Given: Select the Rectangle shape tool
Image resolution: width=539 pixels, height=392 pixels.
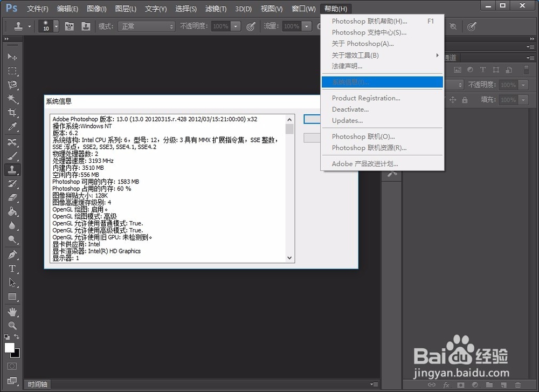Looking at the screenshot, I should click(x=12, y=297).
